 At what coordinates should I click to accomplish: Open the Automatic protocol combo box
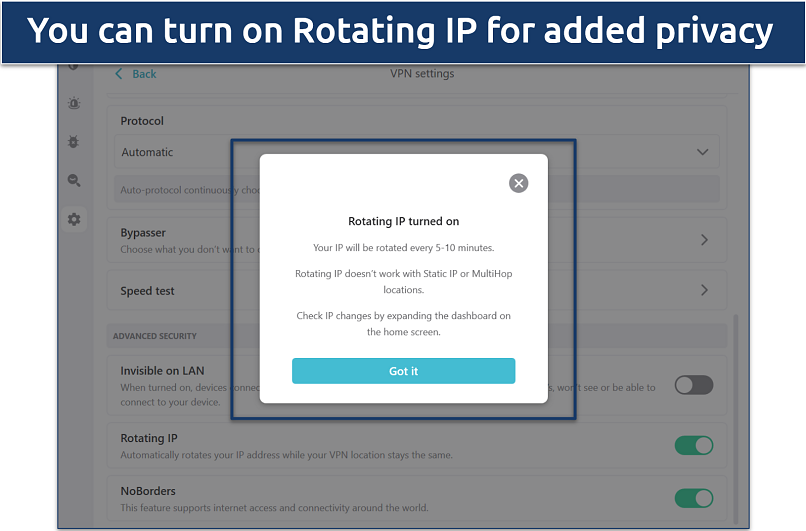417,152
